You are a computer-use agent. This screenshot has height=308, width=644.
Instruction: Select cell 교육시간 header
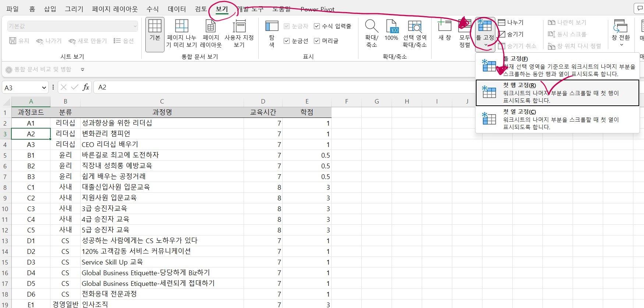coord(263,112)
